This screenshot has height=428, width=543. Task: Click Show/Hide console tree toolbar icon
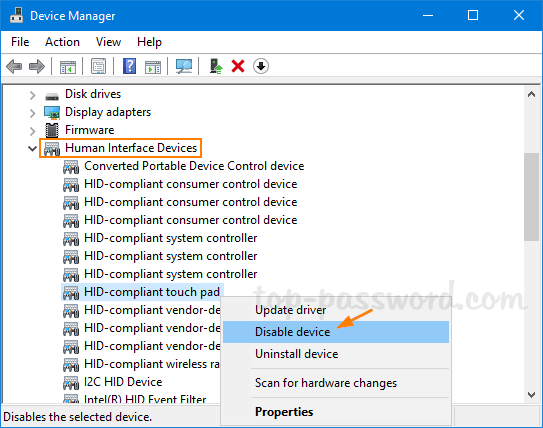tap(68, 66)
